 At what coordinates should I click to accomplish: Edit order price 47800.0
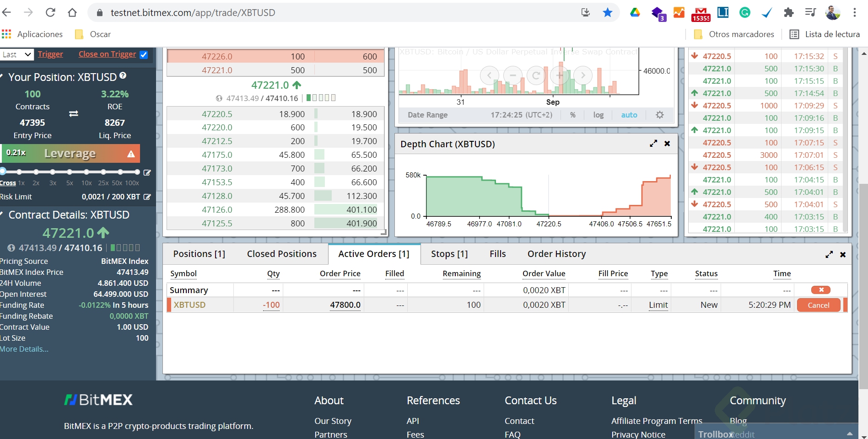pos(345,305)
